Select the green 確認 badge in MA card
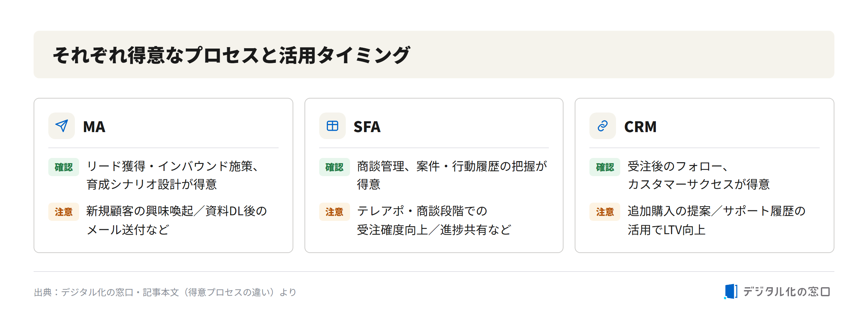The width and height of the screenshot is (868, 332). (64, 167)
